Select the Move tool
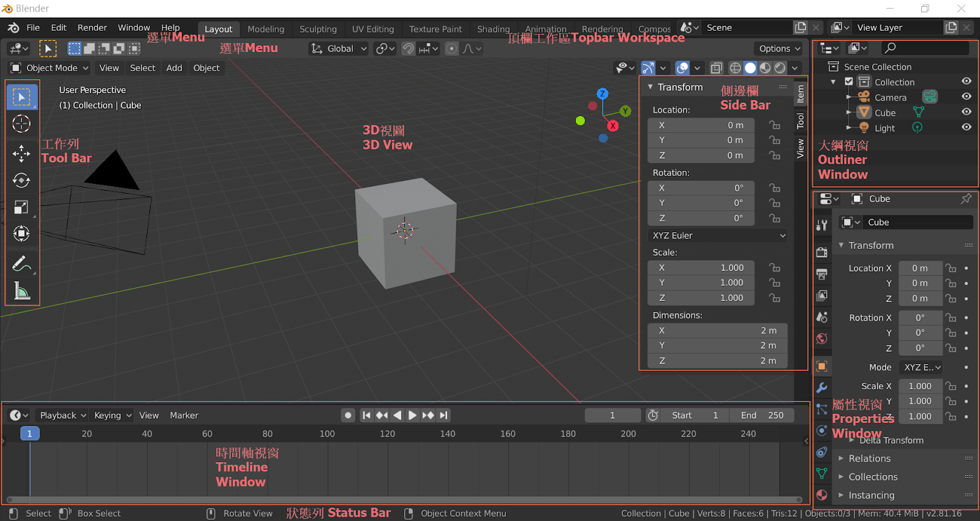The height and width of the screenshot is (521, 980). point(21,153)
